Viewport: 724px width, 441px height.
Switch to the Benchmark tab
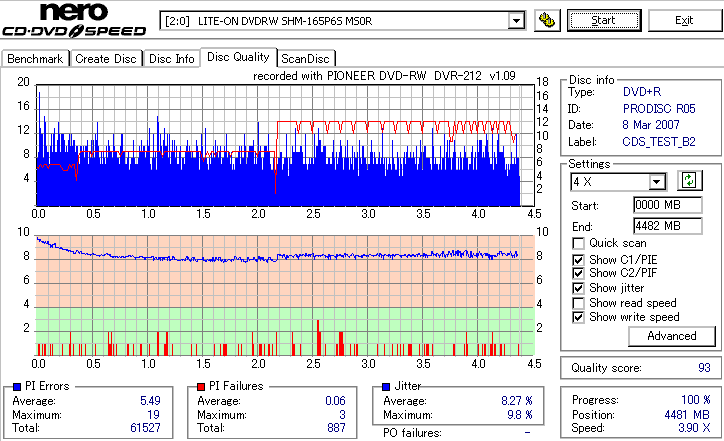[x=35, y=59]
